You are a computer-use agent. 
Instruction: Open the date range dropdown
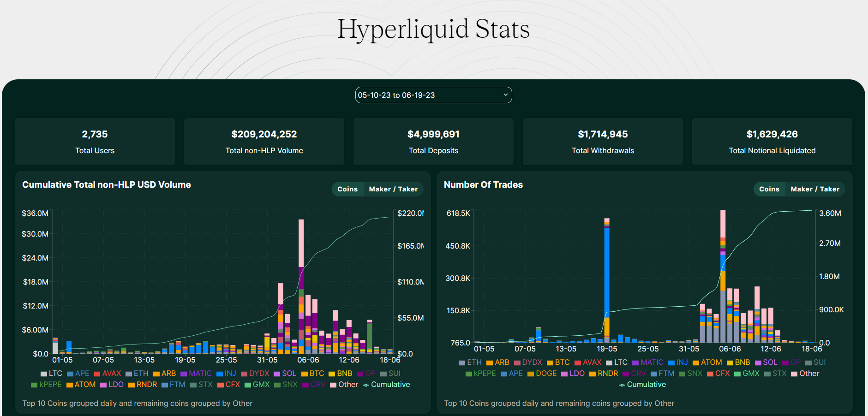pos(433,95)
